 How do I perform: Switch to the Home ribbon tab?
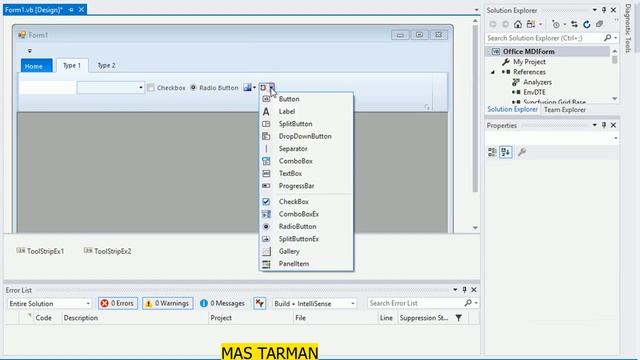(x=36, y=66)
